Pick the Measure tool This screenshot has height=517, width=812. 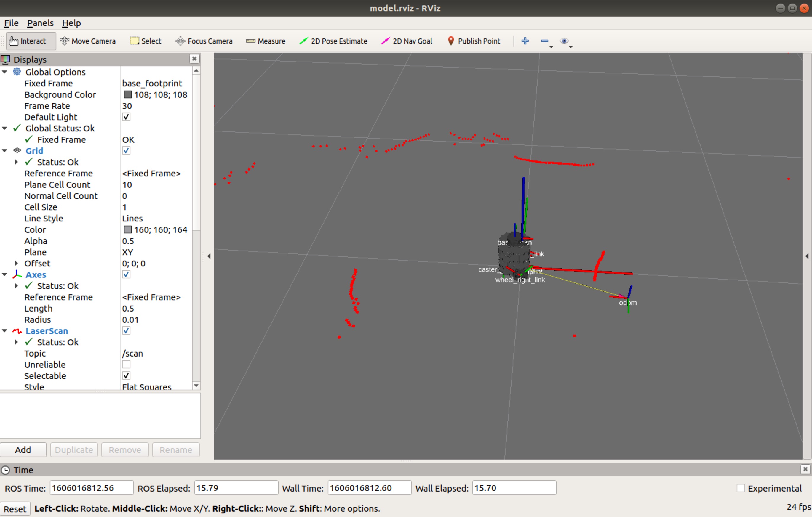(266, 41)
